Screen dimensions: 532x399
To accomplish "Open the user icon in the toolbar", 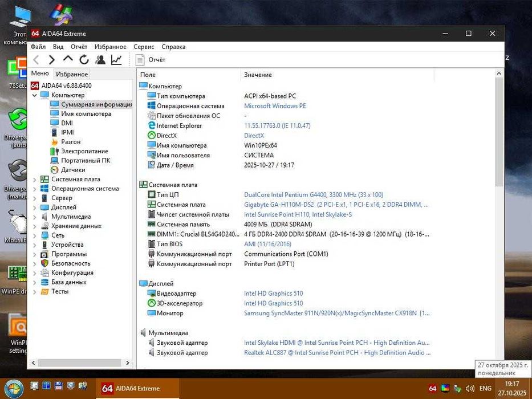I will point(100,60).
